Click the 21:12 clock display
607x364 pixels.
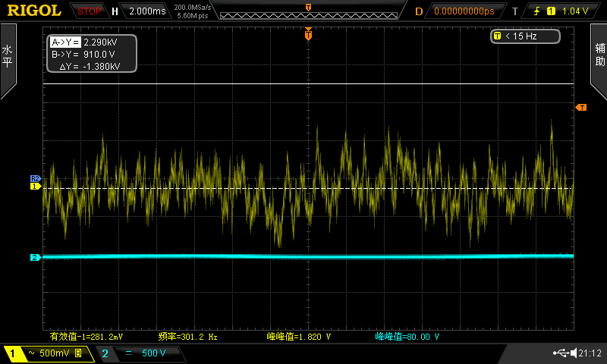(590, 353)
